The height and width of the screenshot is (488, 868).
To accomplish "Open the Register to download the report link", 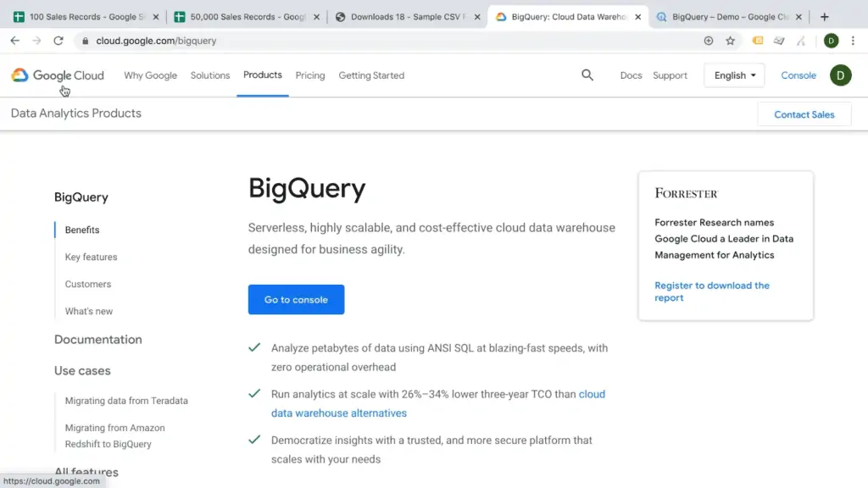I will (x=712, y=291).
